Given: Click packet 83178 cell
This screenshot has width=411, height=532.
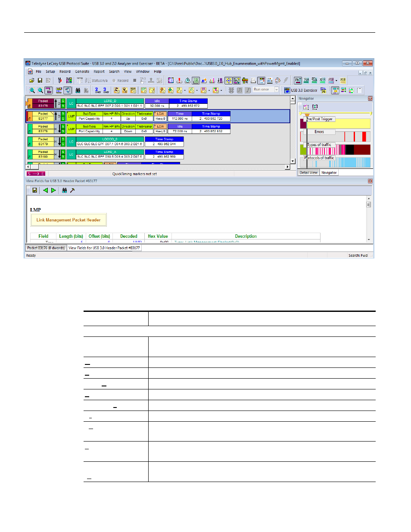Looking at the screenshot, I should point(43,129).
